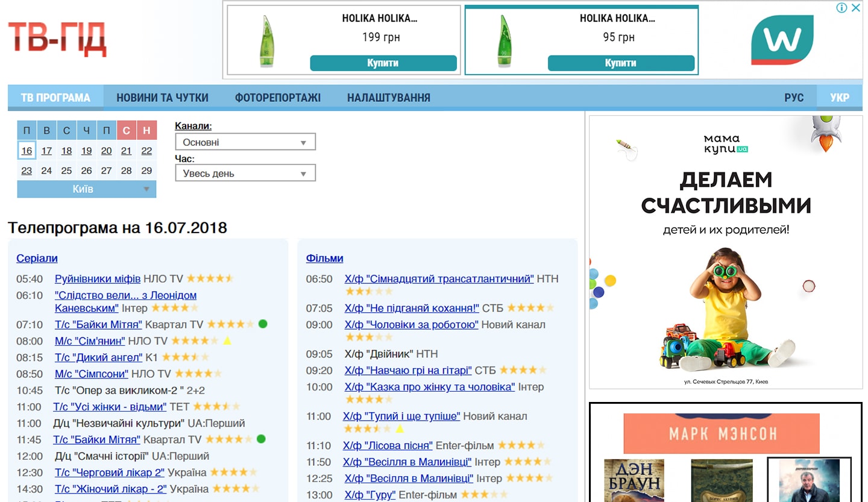The height and width of the screenshot is (502, 868).
Task: Click the star rating for Руйнівники міфів
Action: [x=210, y=278]
